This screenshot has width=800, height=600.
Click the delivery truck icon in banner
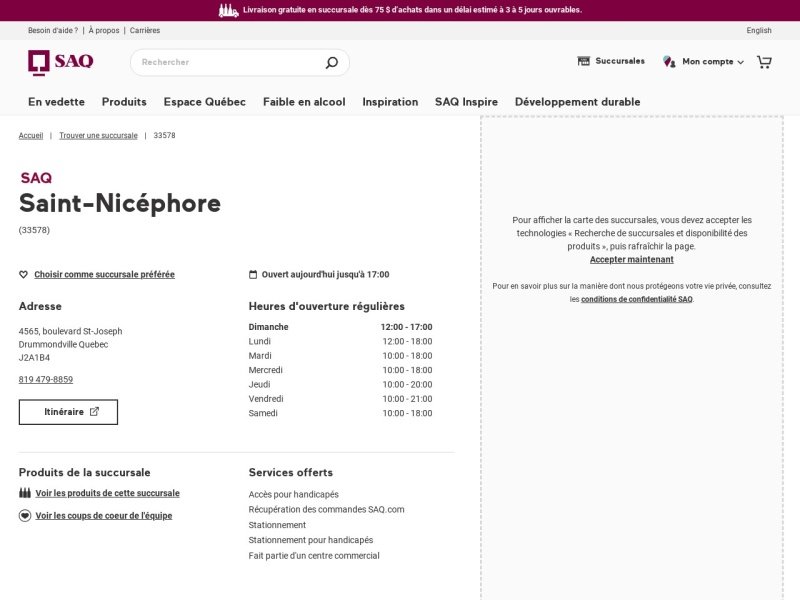pyautogui.click(x=228, y=10)
